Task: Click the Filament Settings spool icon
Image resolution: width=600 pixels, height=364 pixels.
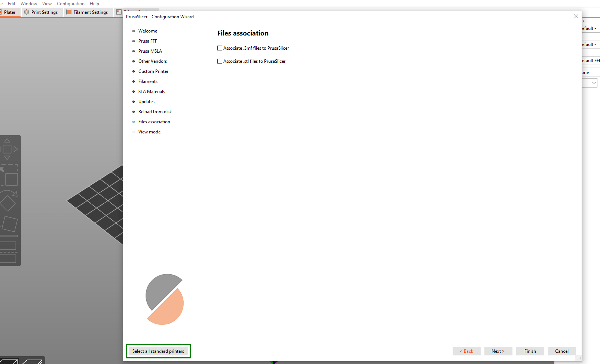Action: pyautogui.click(x=69, y=12)
